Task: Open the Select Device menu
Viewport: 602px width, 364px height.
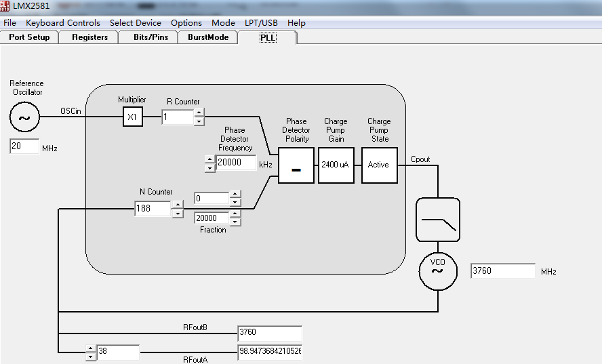Action: tap(135, 23)
